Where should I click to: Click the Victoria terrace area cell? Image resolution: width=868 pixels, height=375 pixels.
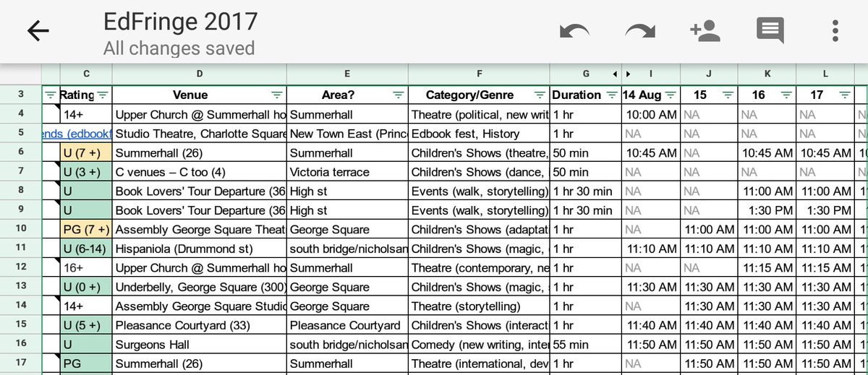(x=347, y=172)
